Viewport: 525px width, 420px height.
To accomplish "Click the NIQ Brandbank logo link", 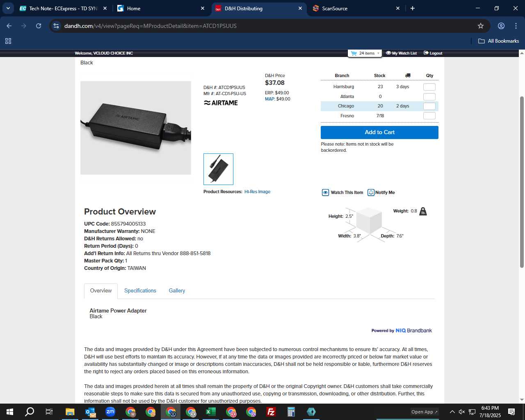I will (x=414, y=331).
